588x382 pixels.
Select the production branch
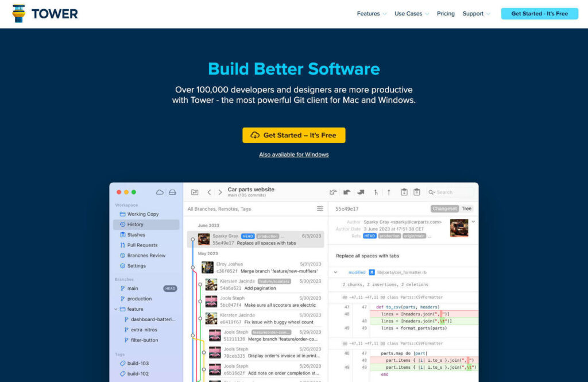tap(146, 299)
